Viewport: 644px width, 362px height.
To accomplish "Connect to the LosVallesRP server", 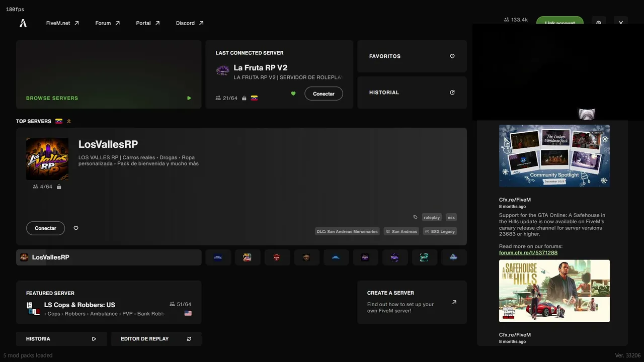I will pos(45,228).
